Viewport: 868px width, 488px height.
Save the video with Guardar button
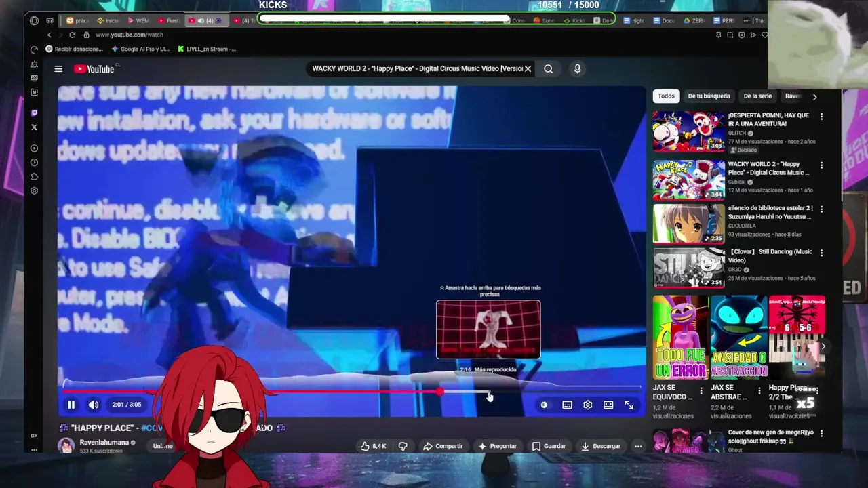pyautogui.click(x=549, y=446)
